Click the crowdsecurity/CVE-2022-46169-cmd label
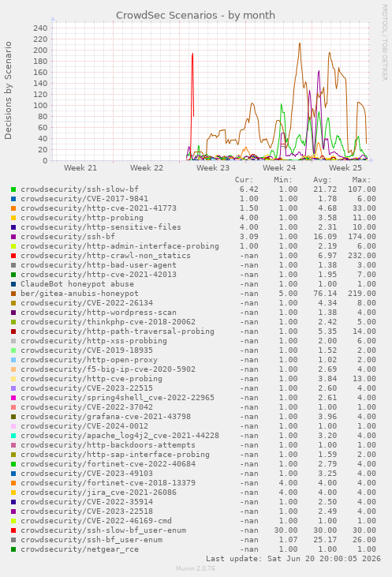Image resolution: width=392 pixels, height=577 pixels. 96,521
